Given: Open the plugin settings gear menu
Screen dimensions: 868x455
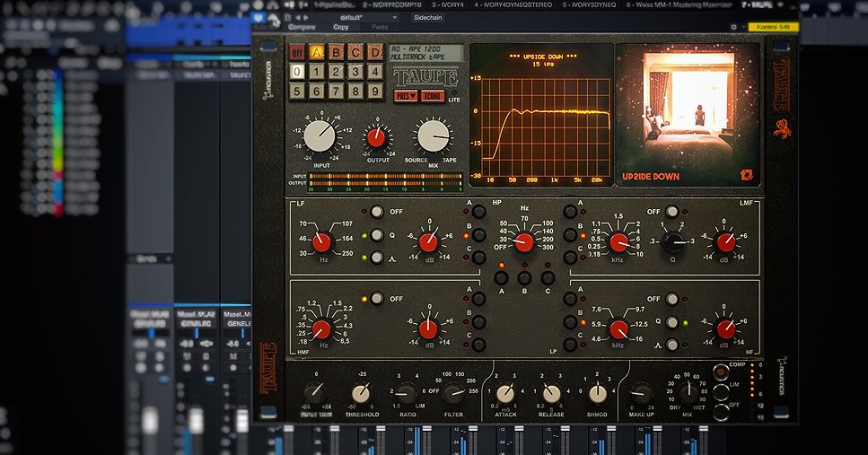Looking at the screenshot, I should [x=733, y=27].
